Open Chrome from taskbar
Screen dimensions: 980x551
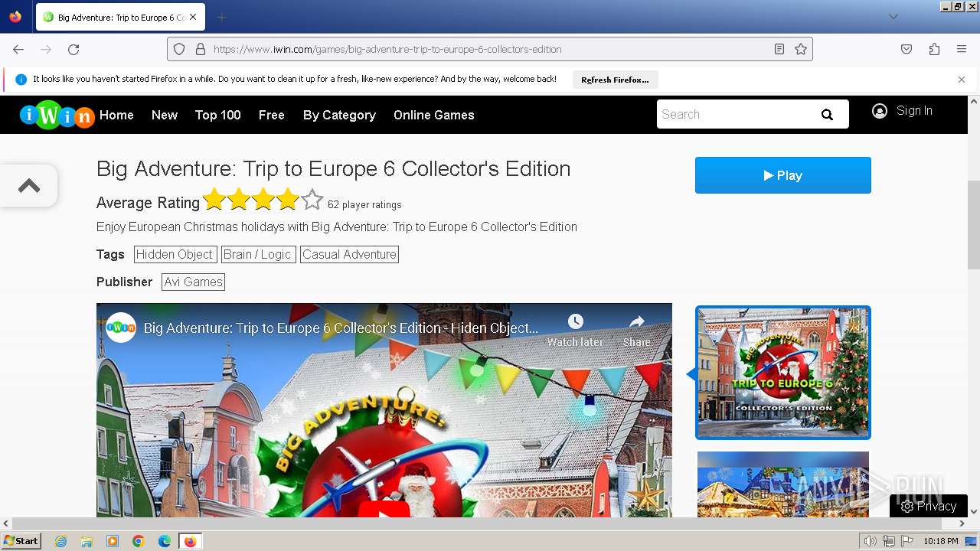coord(139,541)
